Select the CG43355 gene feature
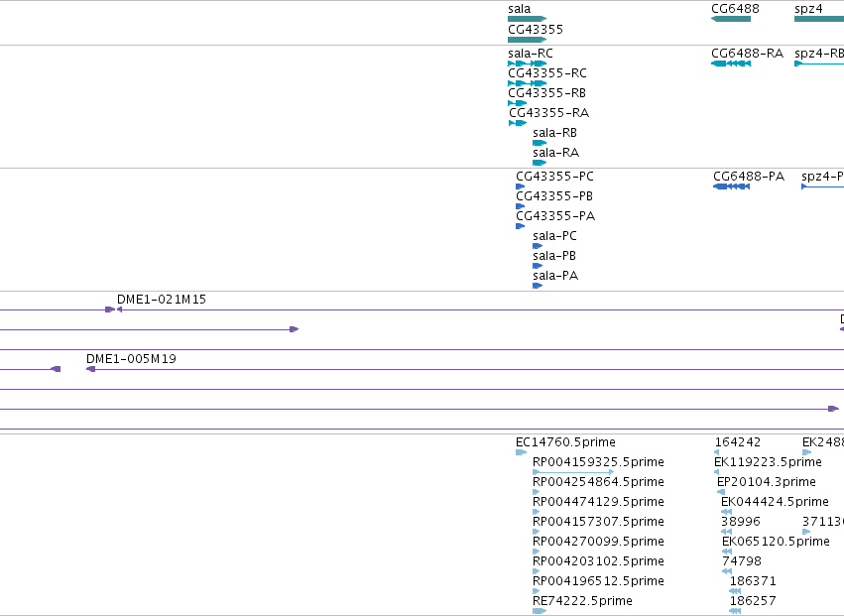This screenshot has width=844, height=616. (527, 40)
